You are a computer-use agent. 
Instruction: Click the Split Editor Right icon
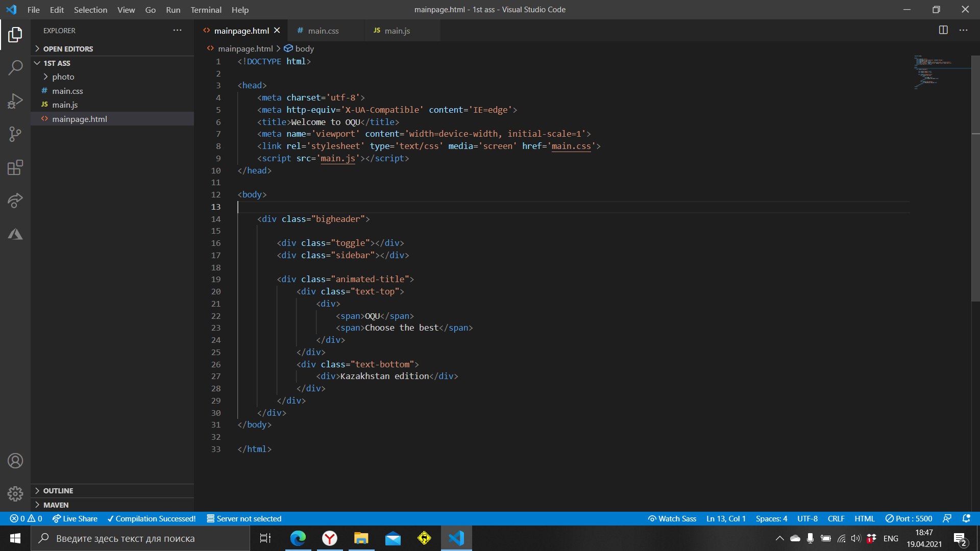(943, 30)
